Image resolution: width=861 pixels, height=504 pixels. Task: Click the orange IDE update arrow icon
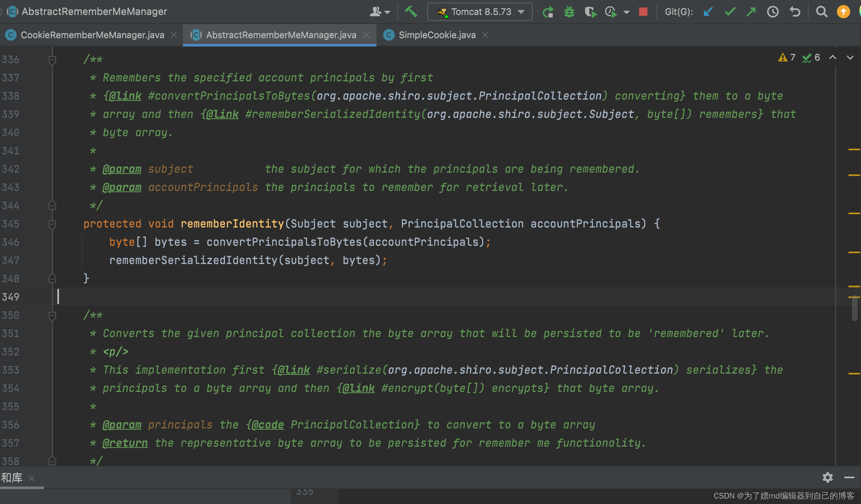pyautogui.click(x=843, y=12)
